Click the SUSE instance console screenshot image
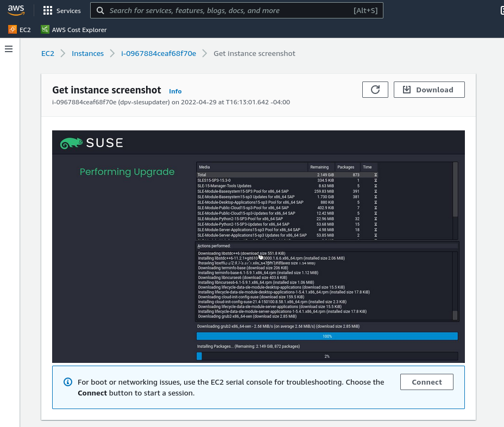 coord(258,246)
